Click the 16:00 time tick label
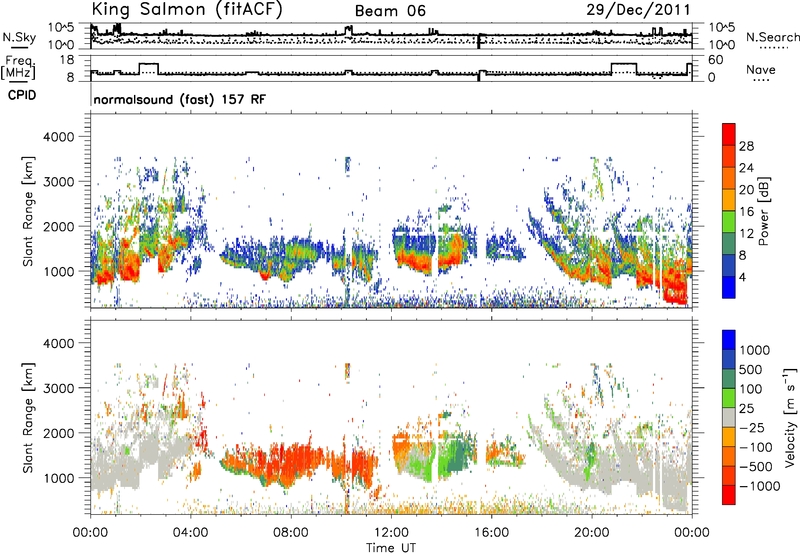 point(491,533)
